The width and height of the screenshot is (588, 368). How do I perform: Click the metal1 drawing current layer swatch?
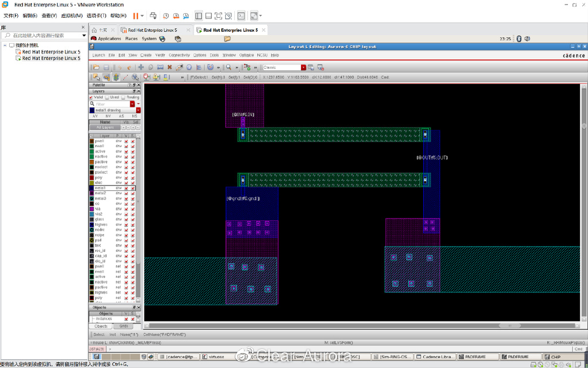pos(92,110)
